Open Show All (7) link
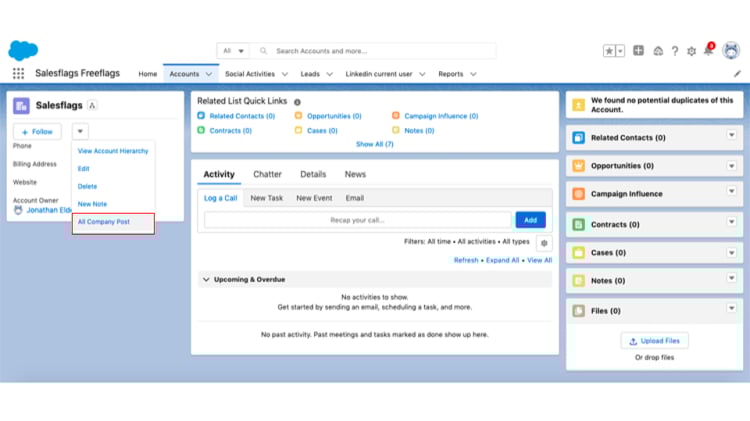This screenshot has width=750, height=421. [x=375, y=144]
